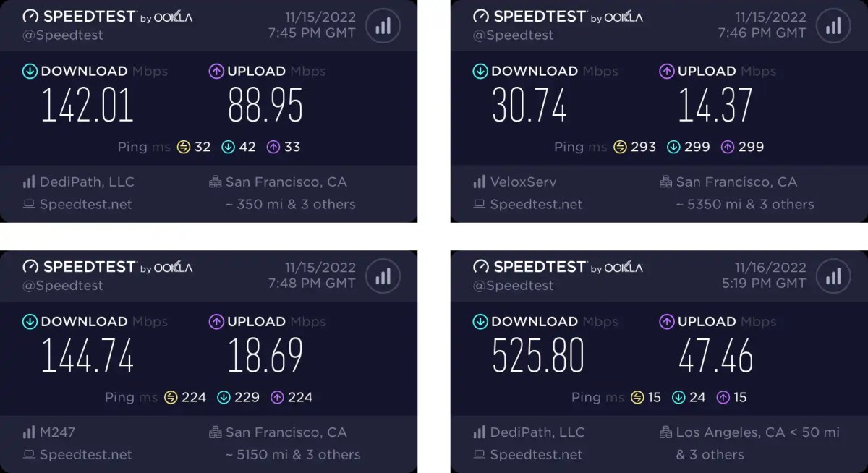Viewport: 868px width, 473px height.
Task: Open the Speedtest.net link under VeloxServ
Action: click(x=536, y=204)
